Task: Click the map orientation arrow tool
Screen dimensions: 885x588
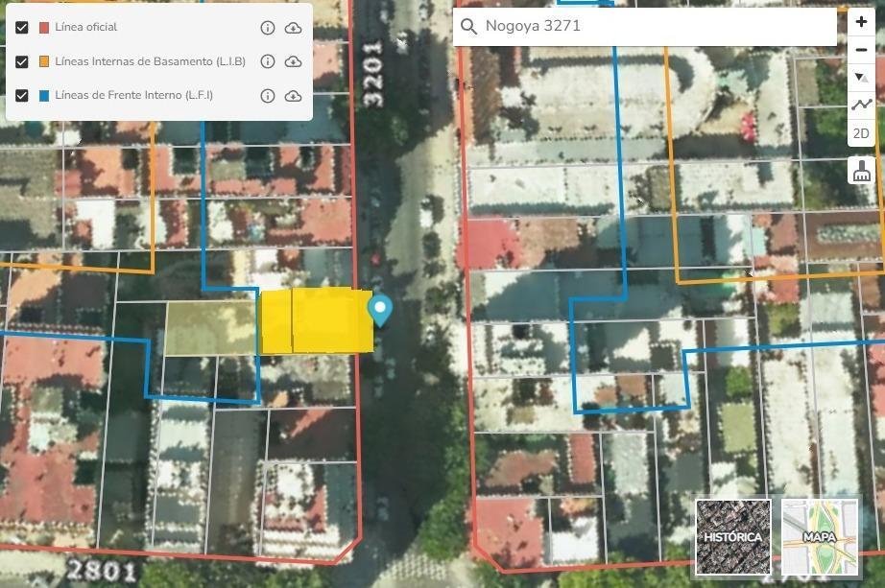Action: coord(861,78)
